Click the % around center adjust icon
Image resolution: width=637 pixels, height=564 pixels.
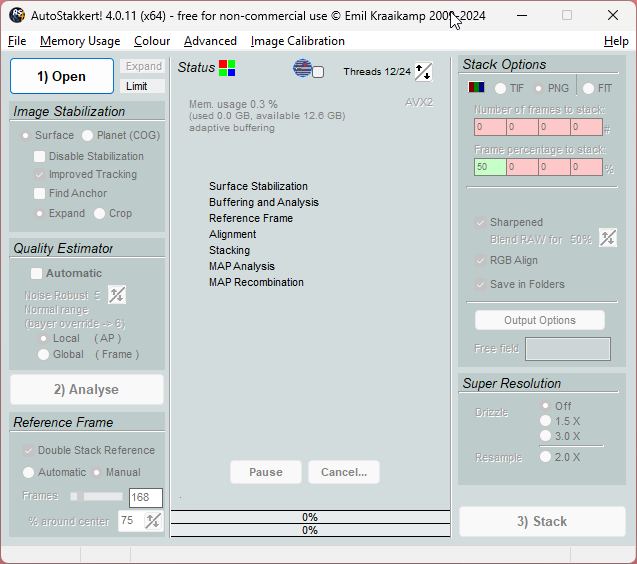(153, 521)
